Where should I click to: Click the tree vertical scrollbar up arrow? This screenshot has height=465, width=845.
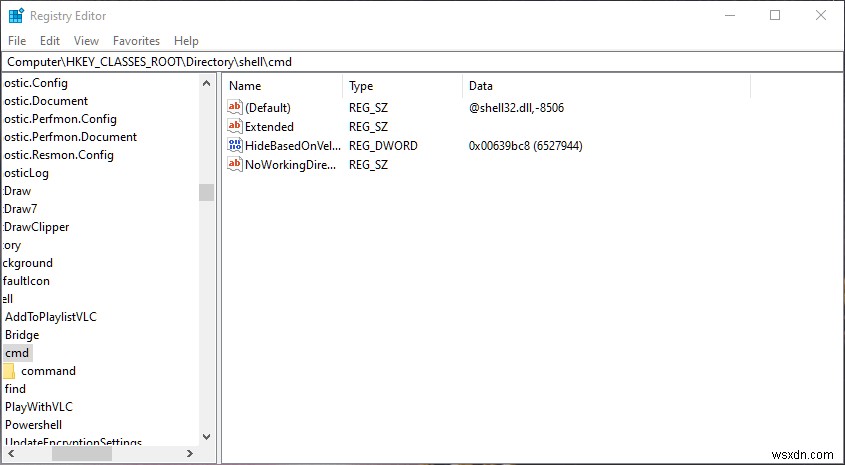coord(206,83)
